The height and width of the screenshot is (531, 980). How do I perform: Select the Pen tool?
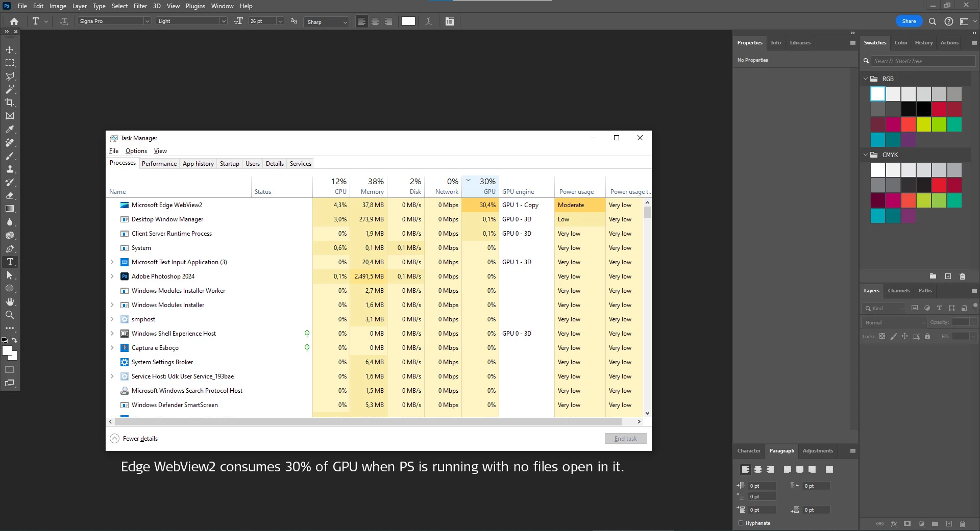(x=10, y=248)
